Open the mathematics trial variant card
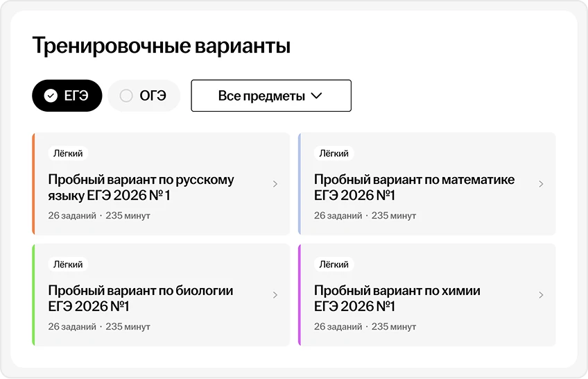 (x=427, y=184)
